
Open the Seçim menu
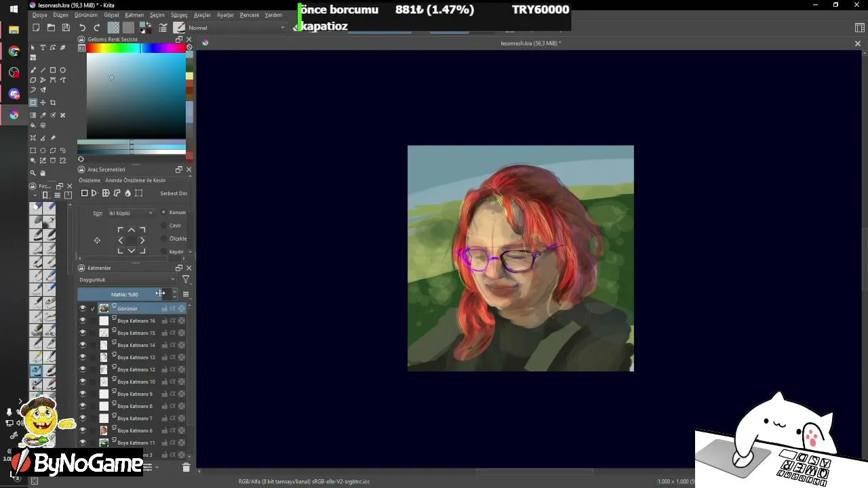coord(157,15)
